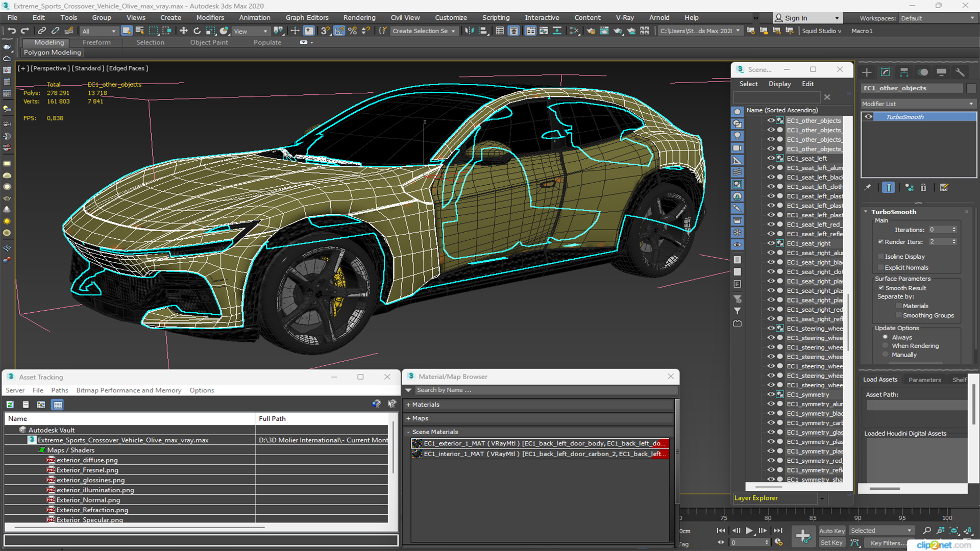980x551 pixels.
Task: Open the Graph Editors menu
Action: [307, 17]
